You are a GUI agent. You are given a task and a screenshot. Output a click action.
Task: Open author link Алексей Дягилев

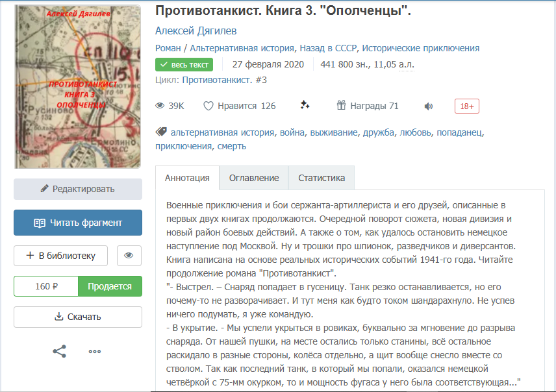click(x=196, y=31)
